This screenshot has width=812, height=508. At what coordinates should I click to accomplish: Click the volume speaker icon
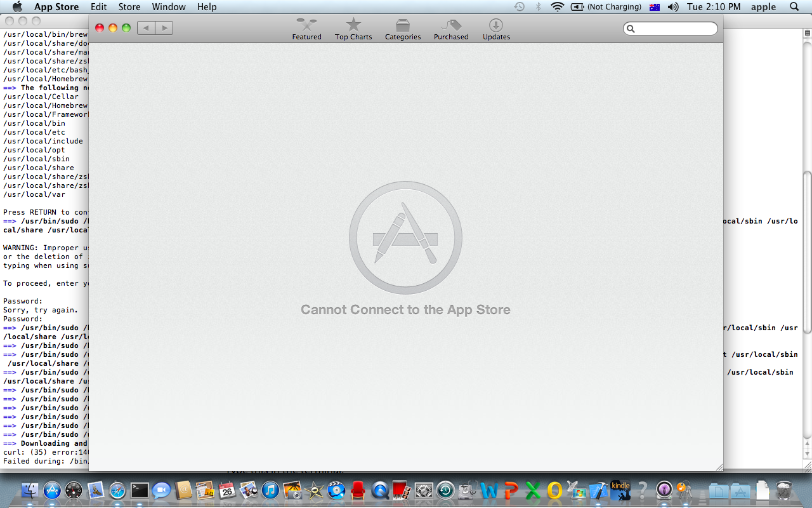pyautogui.click(x=674, y=7)
